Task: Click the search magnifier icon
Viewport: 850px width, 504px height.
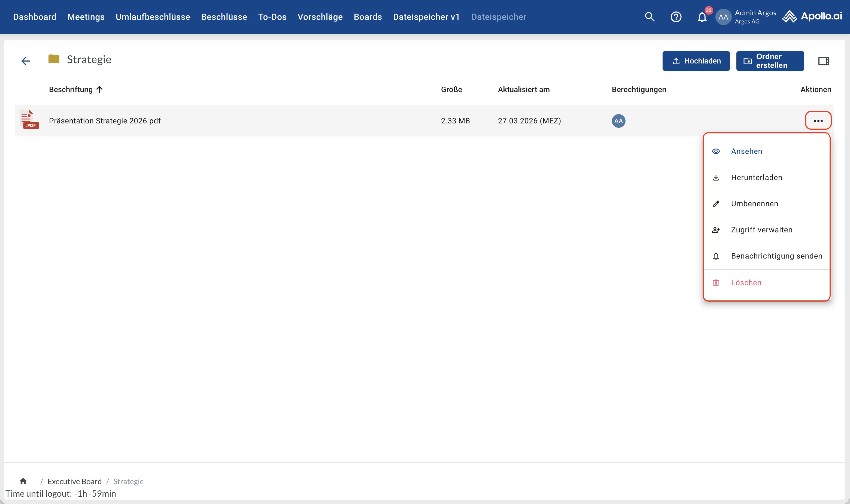Action: [x=649, y=17]
